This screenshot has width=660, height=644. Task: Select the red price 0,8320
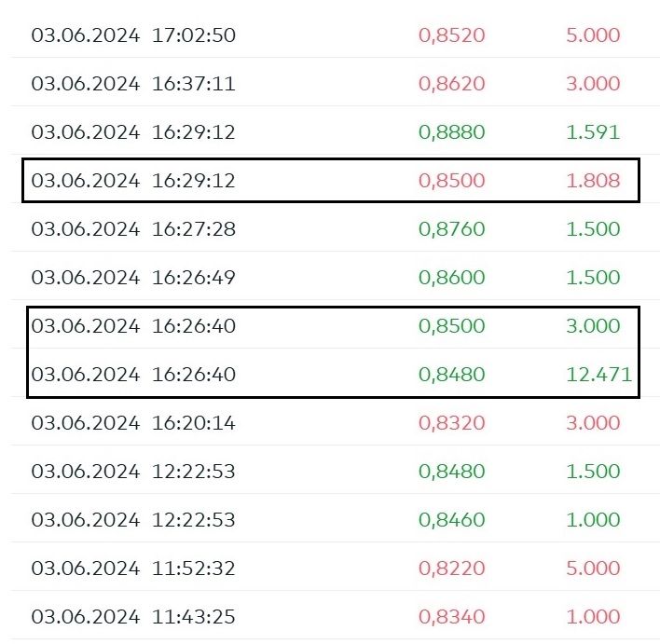[x=452, y=423]
